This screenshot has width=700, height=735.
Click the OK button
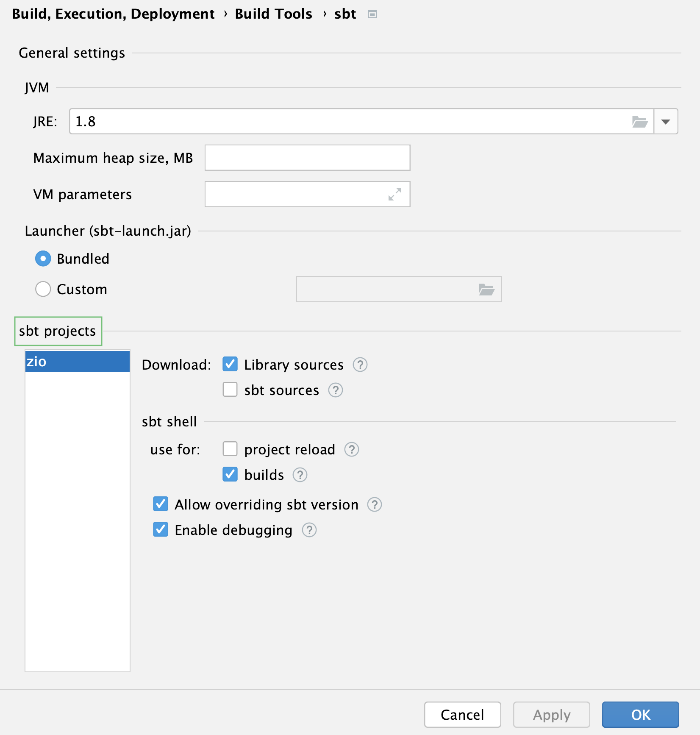(x=640, y=715)
